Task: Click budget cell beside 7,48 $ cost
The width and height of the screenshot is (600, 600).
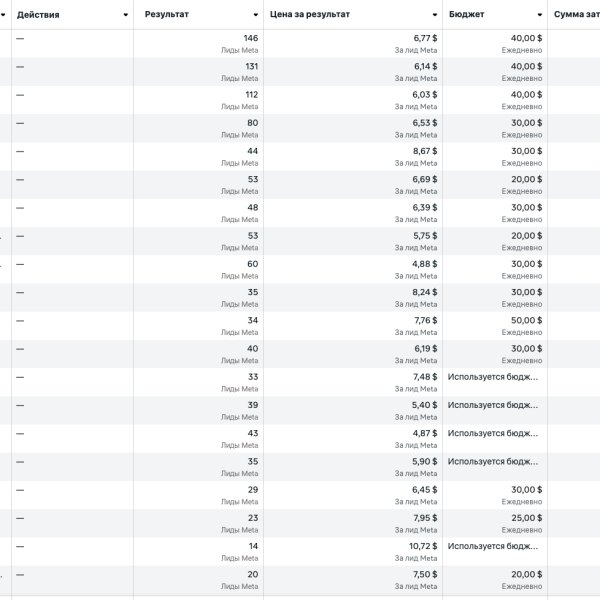Action: [494, 377]
